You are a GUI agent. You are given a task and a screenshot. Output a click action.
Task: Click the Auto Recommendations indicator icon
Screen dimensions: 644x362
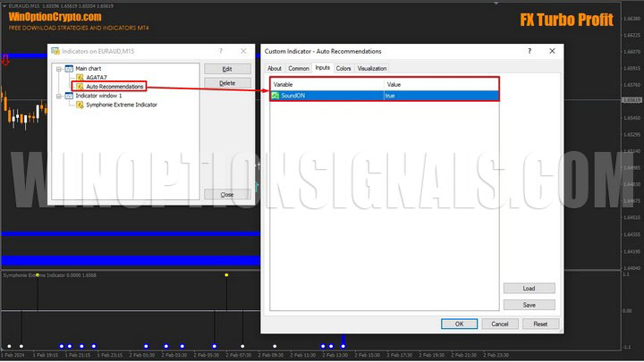(80, 87)
